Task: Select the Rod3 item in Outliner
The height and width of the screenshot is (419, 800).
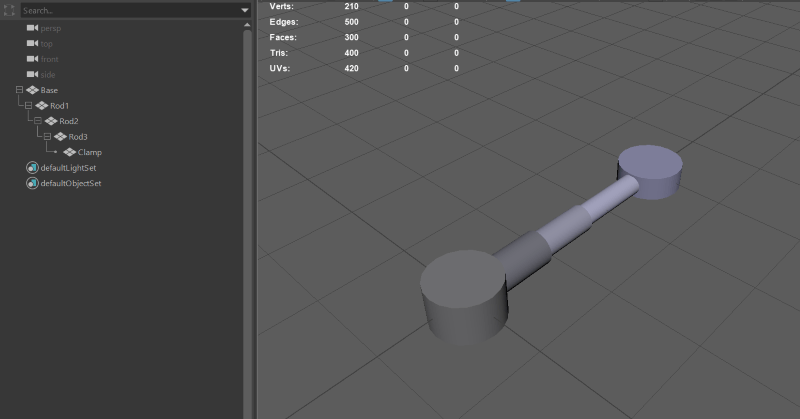Action: (x=78, y=137)
